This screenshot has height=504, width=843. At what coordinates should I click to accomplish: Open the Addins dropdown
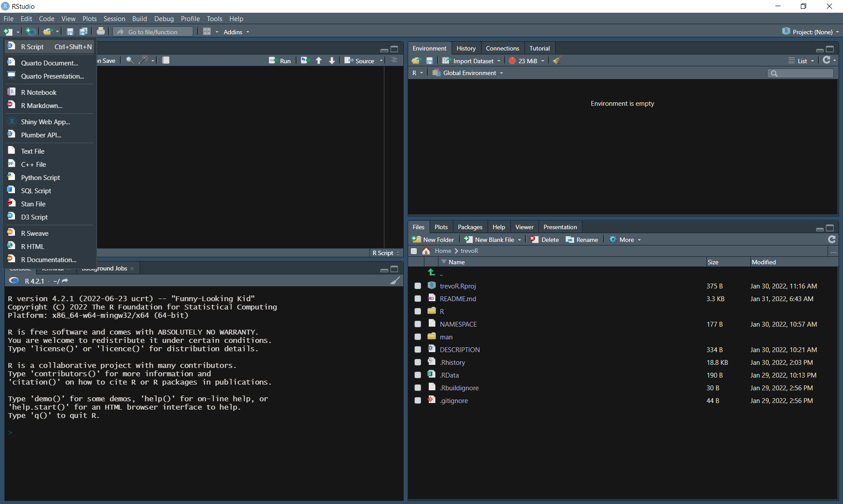tap(236, 32)
